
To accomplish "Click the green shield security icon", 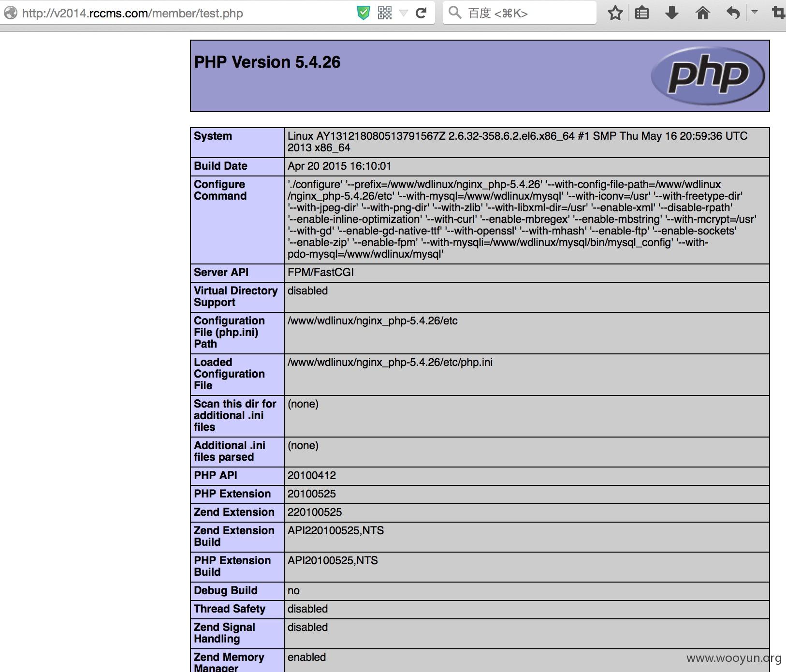I will click(363, 13).
